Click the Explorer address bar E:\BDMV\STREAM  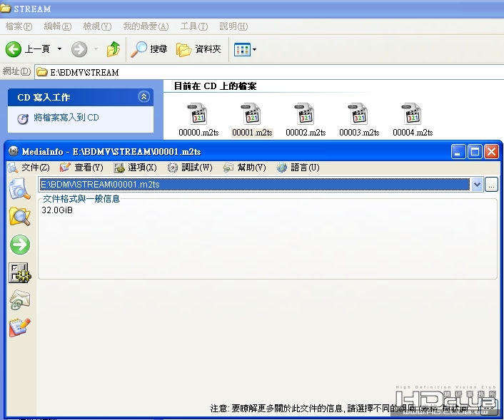269,72
